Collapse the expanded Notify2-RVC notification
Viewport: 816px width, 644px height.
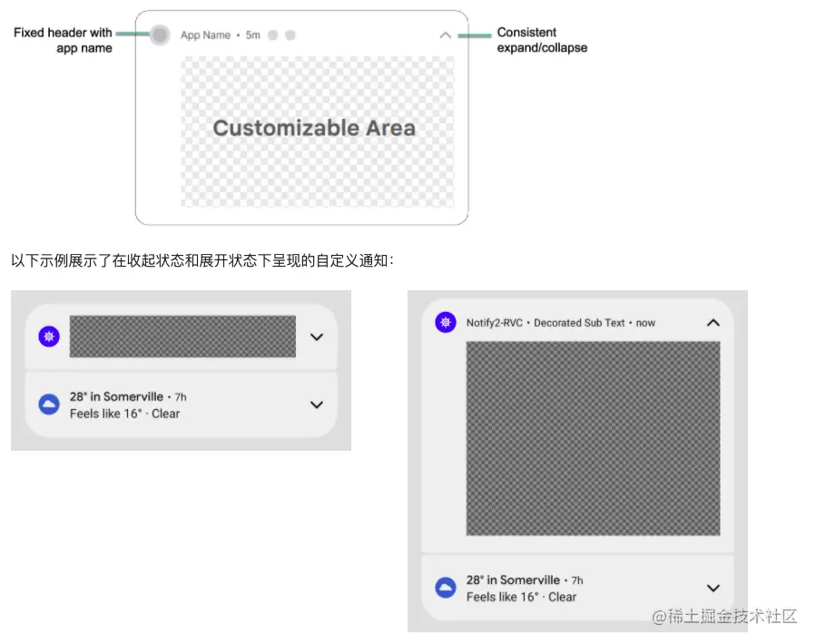(713, 323)
